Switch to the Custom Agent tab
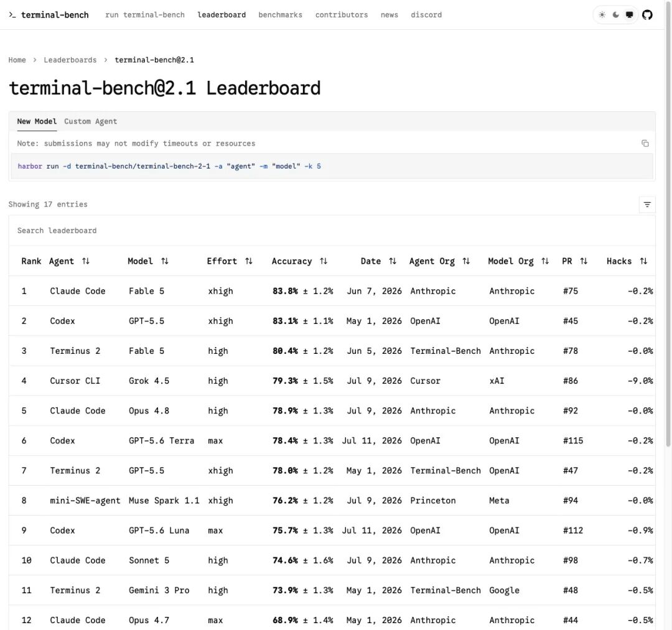This screenshot has height=630, width=672. coord(90,122)
